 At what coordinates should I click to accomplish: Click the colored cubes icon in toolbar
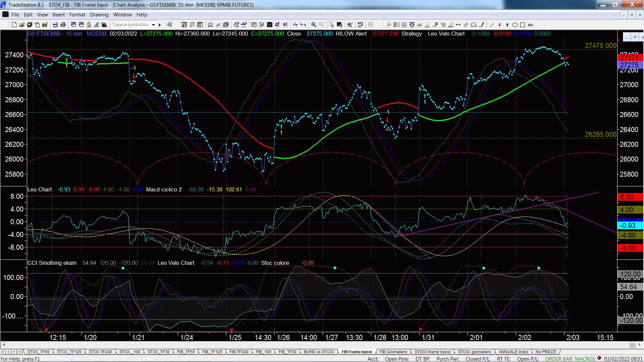pyautogui.click(x=104, y=24)
